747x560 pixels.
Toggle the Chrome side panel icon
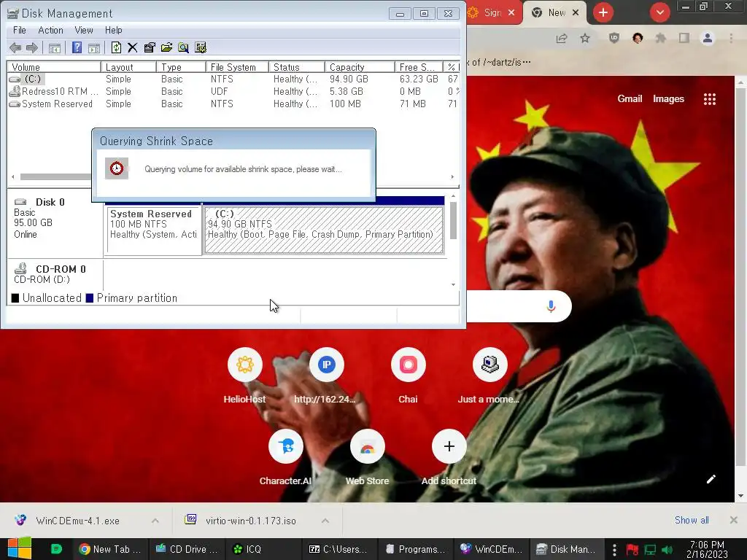[684, 39]
